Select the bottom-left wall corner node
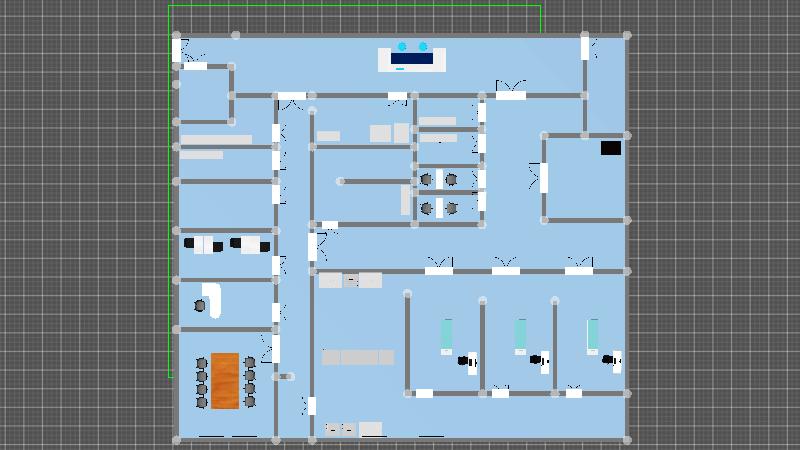The width and height of the screenshot is (800, 450). [176, 438]
